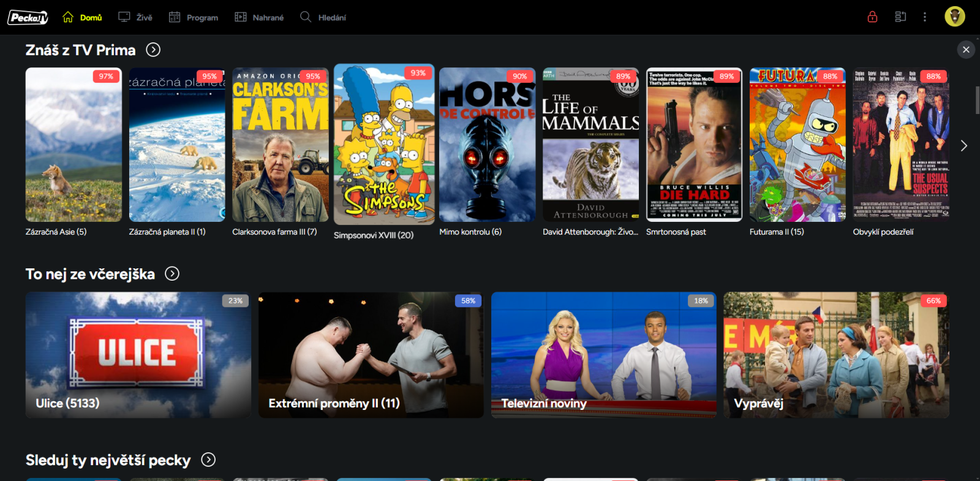
Task: Expand the Sleduj ty největší pecky section arrow
Action: pyautogui.click(x=208, y=460)
